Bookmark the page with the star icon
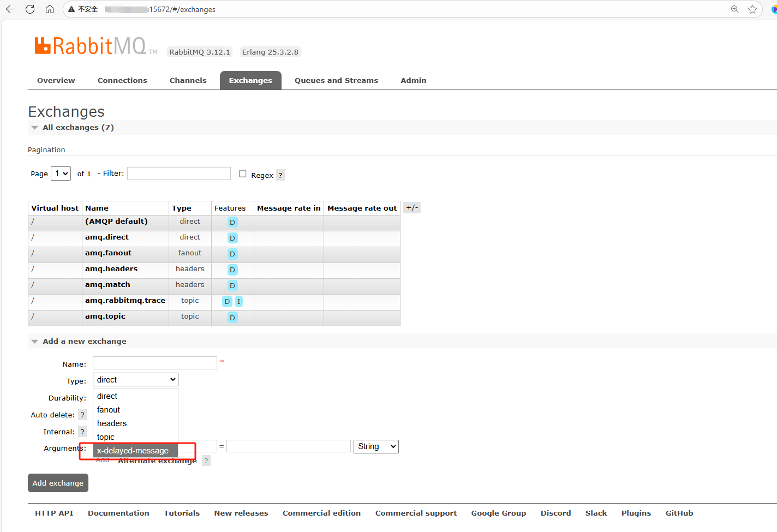The image size is (777, 532). click(x=752, y=9)
